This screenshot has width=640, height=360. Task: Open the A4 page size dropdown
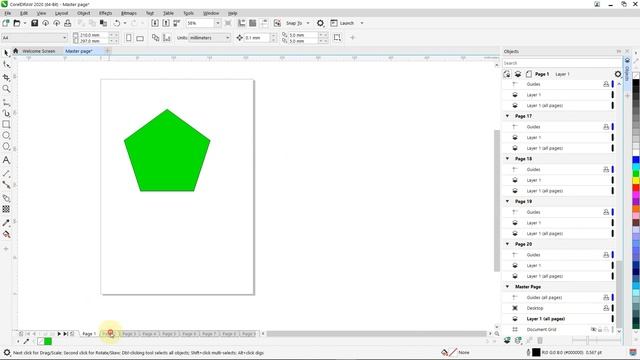64,38
